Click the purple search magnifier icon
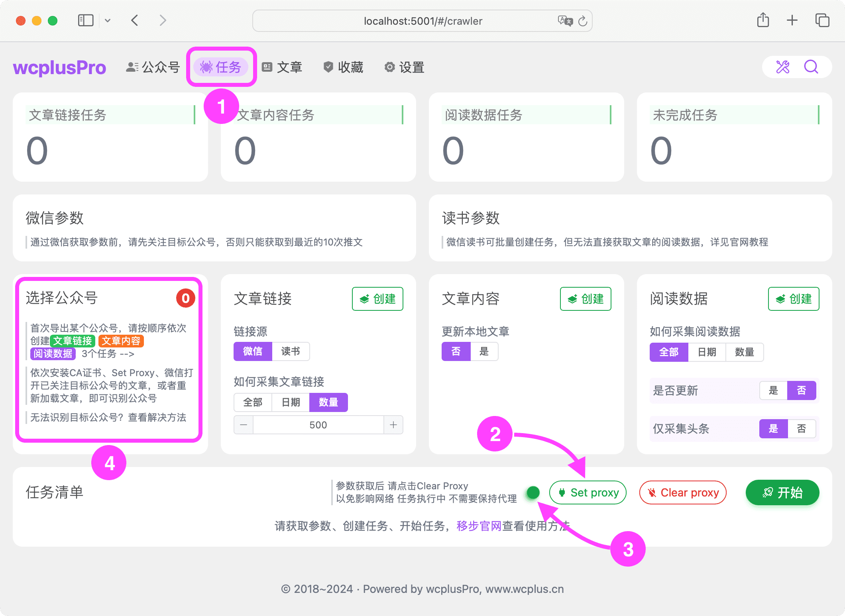Image resolution: width=845 pixels, height=616 pixels. click(x=811, y=67)
